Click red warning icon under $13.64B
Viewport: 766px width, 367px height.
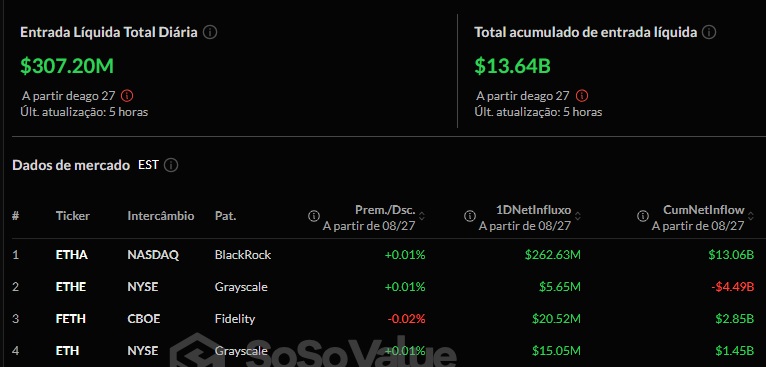point(582,95)
